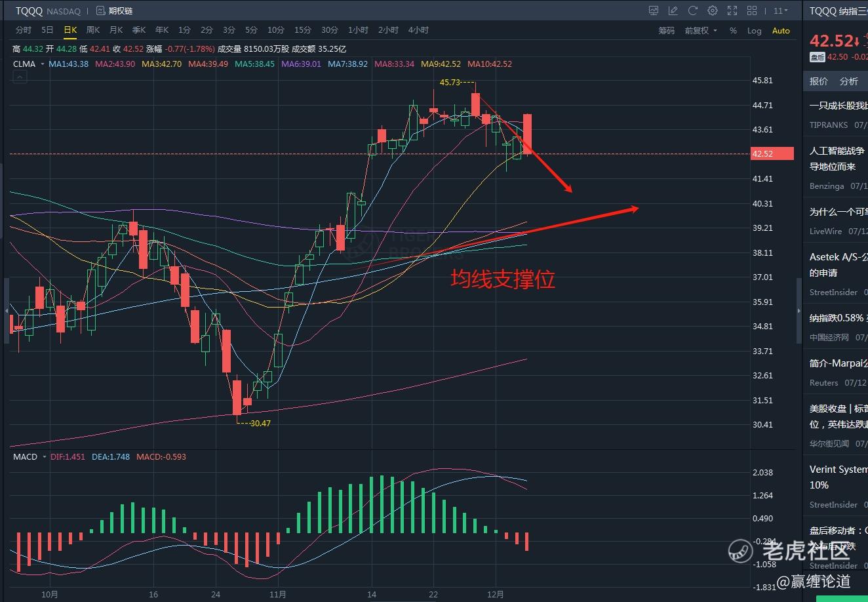Click the MA6:39.01 indicator label
Screen dimensions: 868x602
coord(302,64)
